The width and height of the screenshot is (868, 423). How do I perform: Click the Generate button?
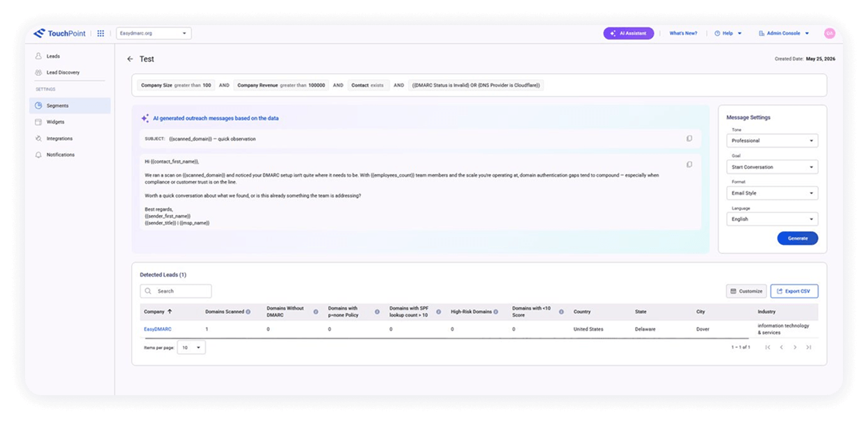click(x=798, y=238)
